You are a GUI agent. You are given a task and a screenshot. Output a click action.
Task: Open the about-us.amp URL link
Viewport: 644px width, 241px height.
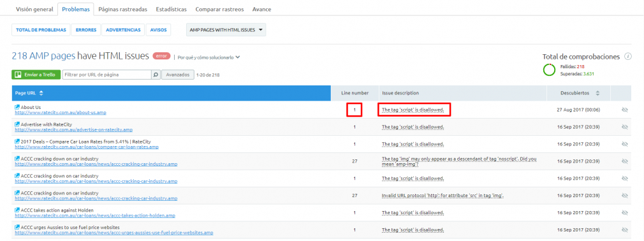pos(61,112)
